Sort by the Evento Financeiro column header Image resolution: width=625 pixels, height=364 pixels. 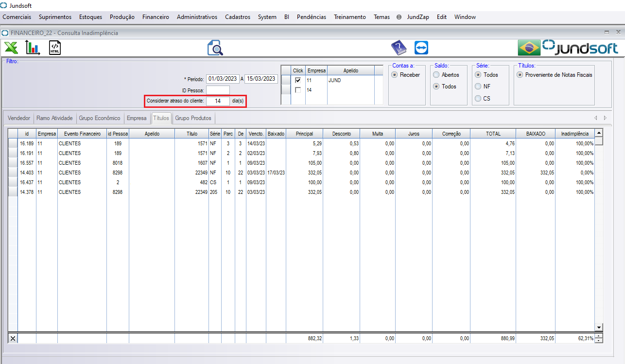coord(82,133)
